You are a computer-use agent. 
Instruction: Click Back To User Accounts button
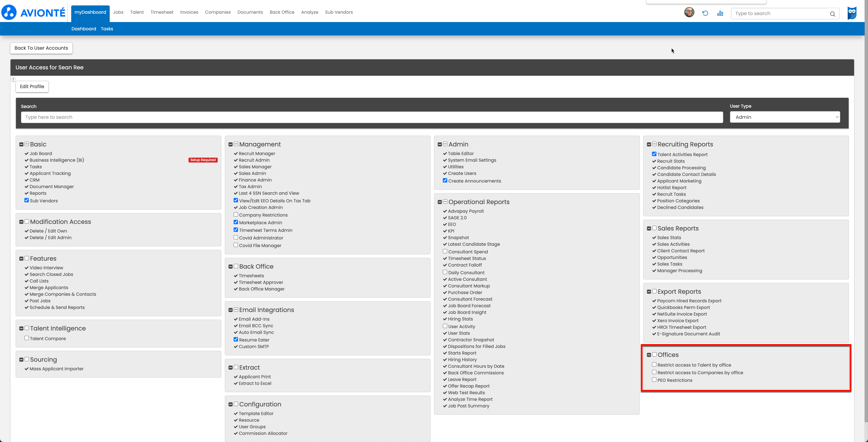pos(41,48)
